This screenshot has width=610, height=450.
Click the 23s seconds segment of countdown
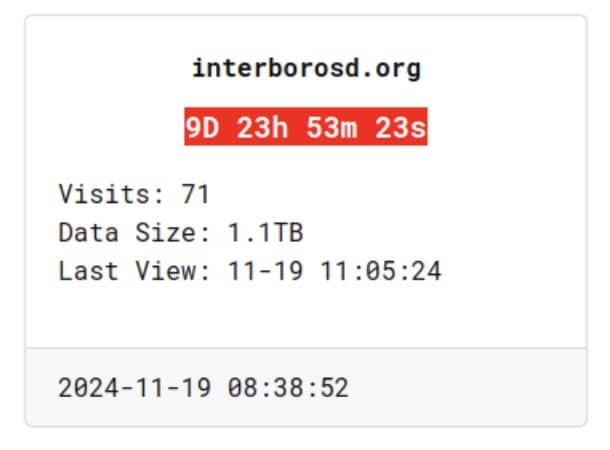401,127
